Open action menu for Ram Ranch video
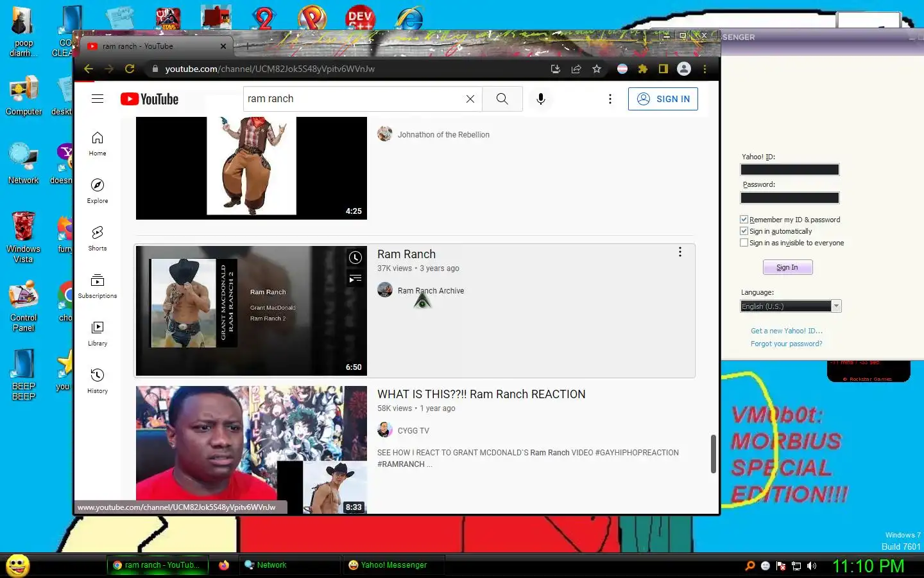The height and width of the screenshot is (578, 924). (x=680, y=252)
